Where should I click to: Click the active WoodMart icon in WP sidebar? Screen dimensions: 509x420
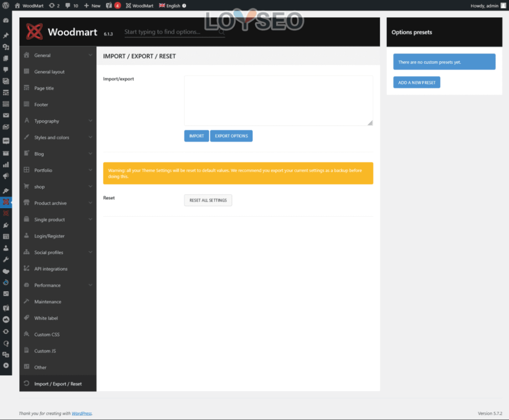[x=6, y=202]
